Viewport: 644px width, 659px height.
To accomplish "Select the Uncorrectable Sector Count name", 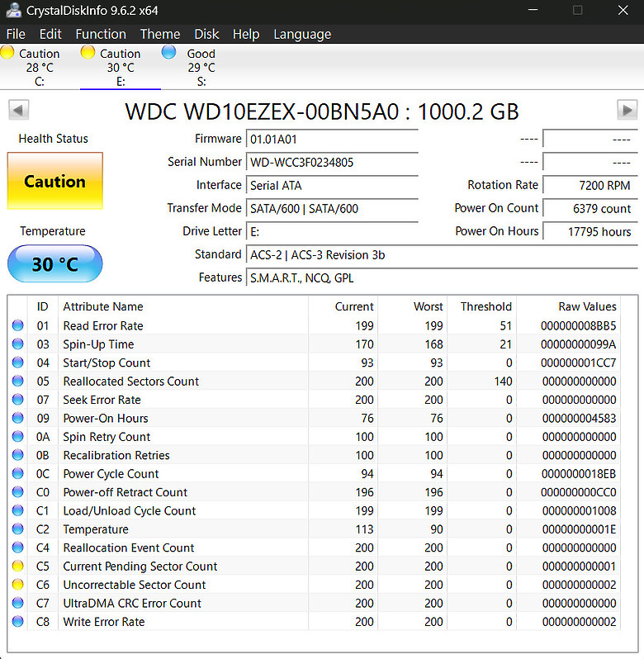I will point(134,585).
